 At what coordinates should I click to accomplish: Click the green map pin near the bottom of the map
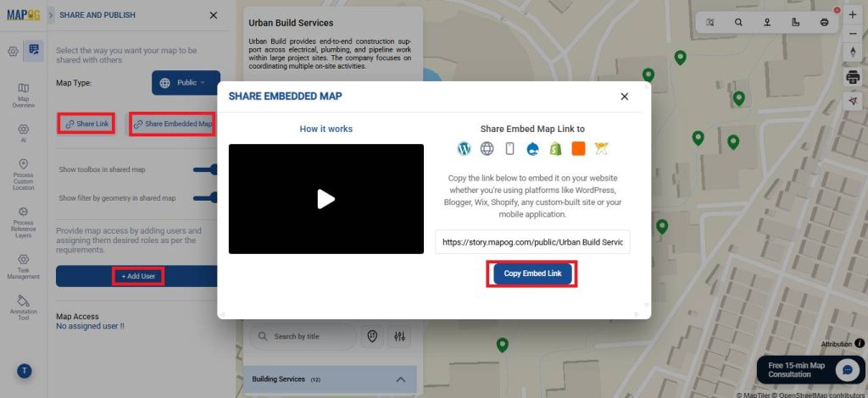(x=502, y=345)
